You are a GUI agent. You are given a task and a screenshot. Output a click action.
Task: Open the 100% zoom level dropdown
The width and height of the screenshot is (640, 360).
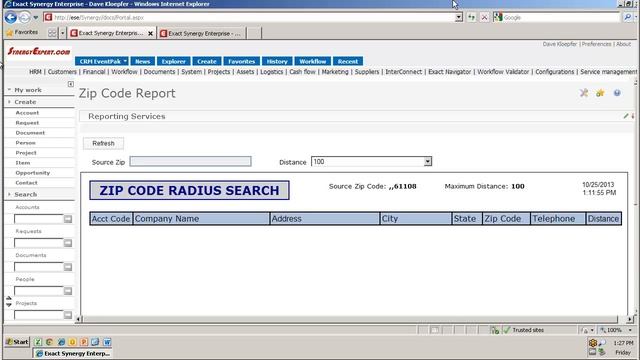pos(630,330)
